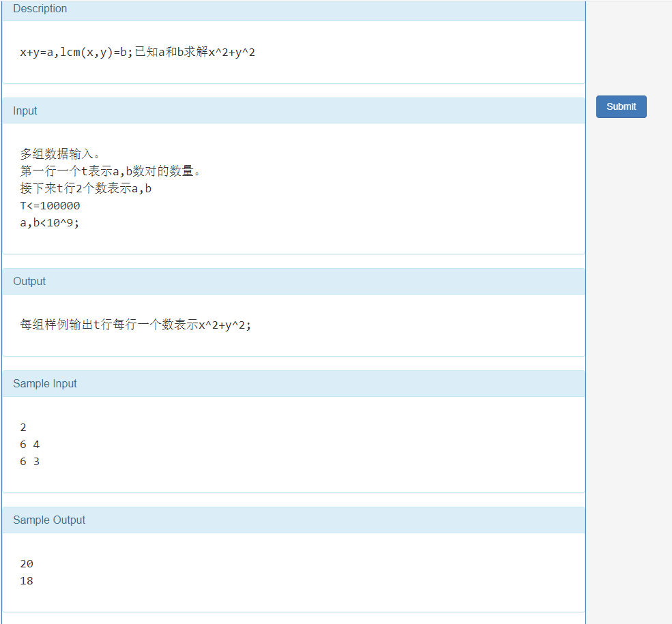Click the sample output value '20'
Viewport: 672px width, 624px height.
point(26,563)
